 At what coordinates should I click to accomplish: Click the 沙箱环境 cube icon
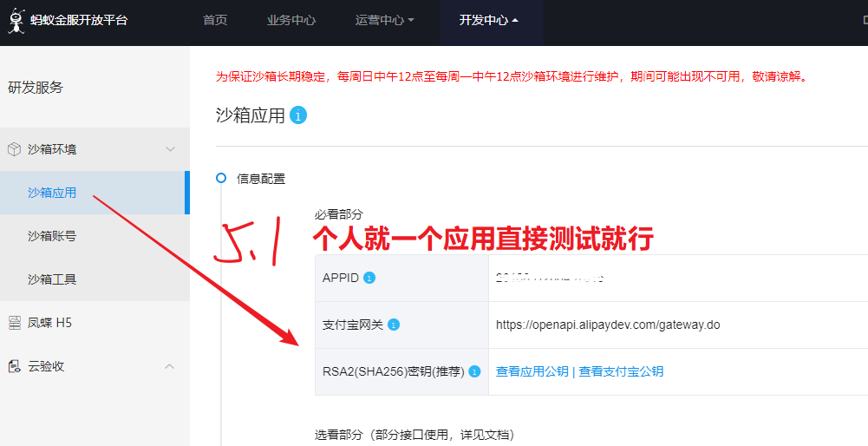[x=14, y=149]
